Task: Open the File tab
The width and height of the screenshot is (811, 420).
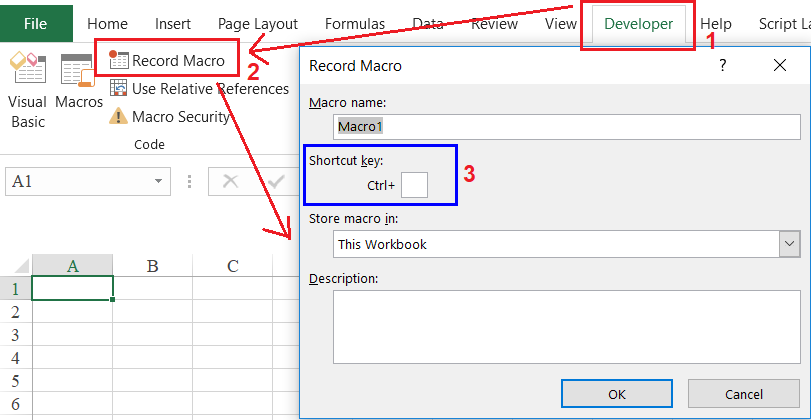Action: (36, 24)
